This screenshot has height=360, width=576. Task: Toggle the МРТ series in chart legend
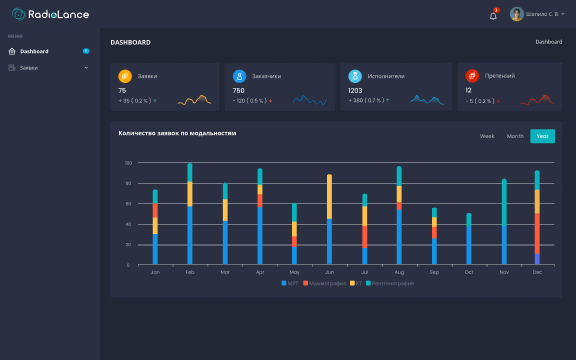coord(290,283)
